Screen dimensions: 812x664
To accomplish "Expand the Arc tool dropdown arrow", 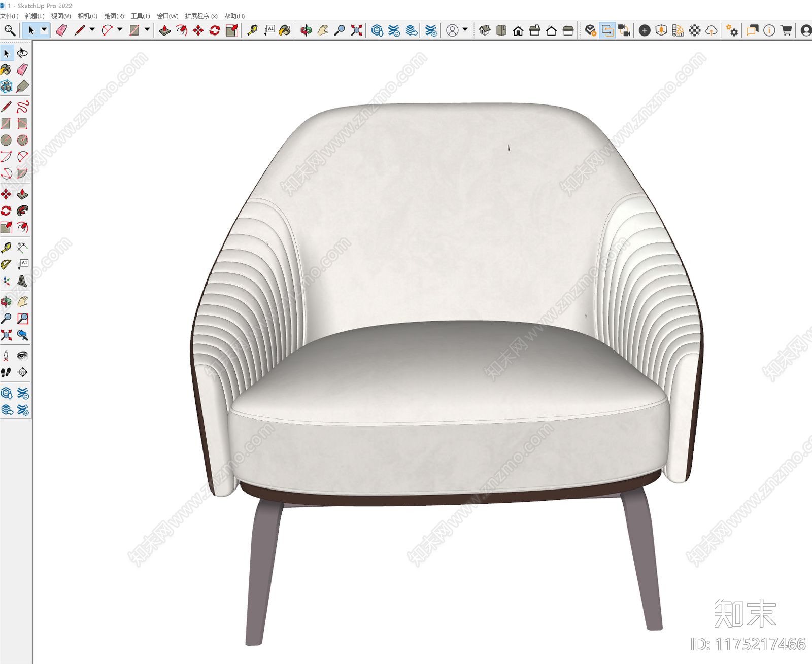I will pyautogui.click(x=120, y=30).
